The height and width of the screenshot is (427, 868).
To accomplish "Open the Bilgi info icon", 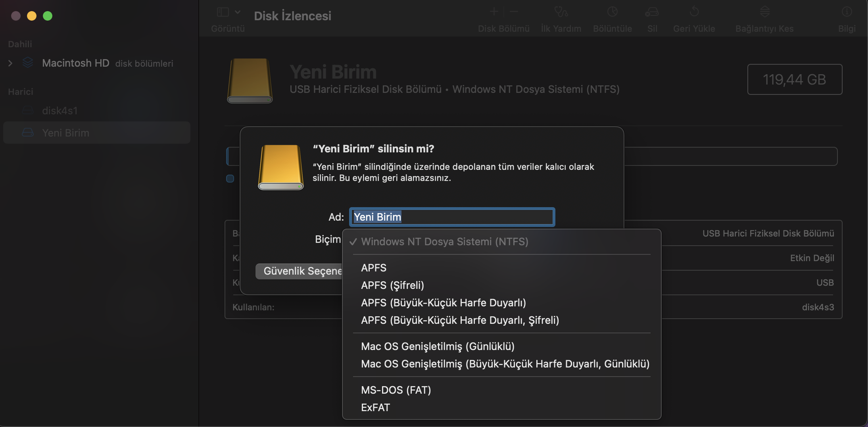I will tap(847, 12).
